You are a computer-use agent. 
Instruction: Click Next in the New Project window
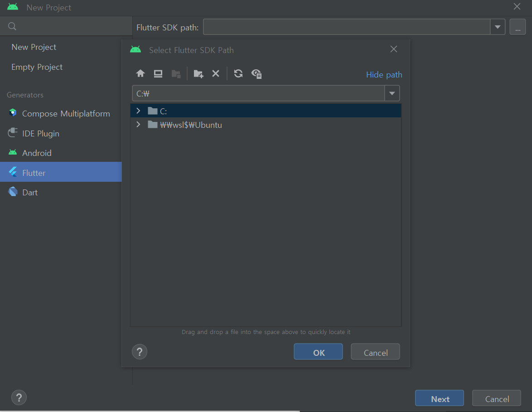[x=440, y=398]
